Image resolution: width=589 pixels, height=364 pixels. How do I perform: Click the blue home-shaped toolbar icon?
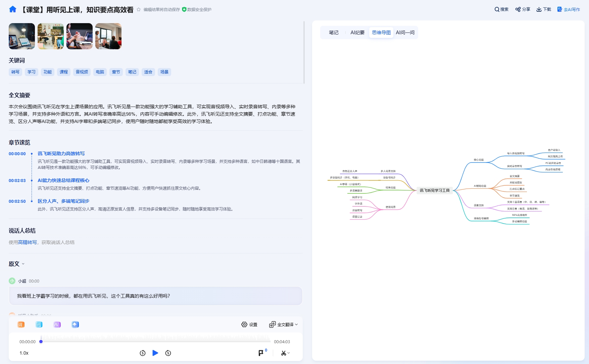click(75, 324)
